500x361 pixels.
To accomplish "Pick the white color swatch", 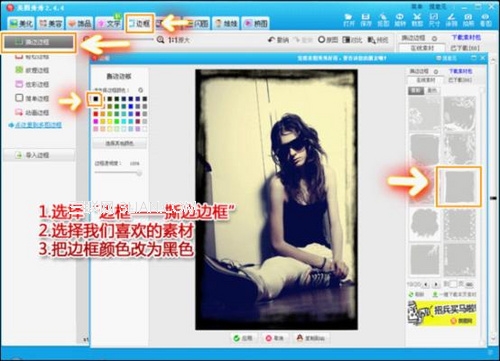I will click(145, 129).
